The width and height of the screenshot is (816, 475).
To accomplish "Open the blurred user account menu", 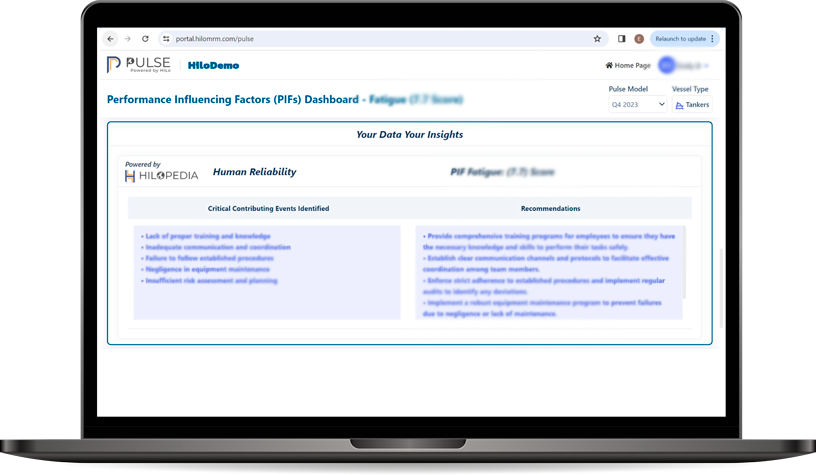I will (x=683, y=65).
